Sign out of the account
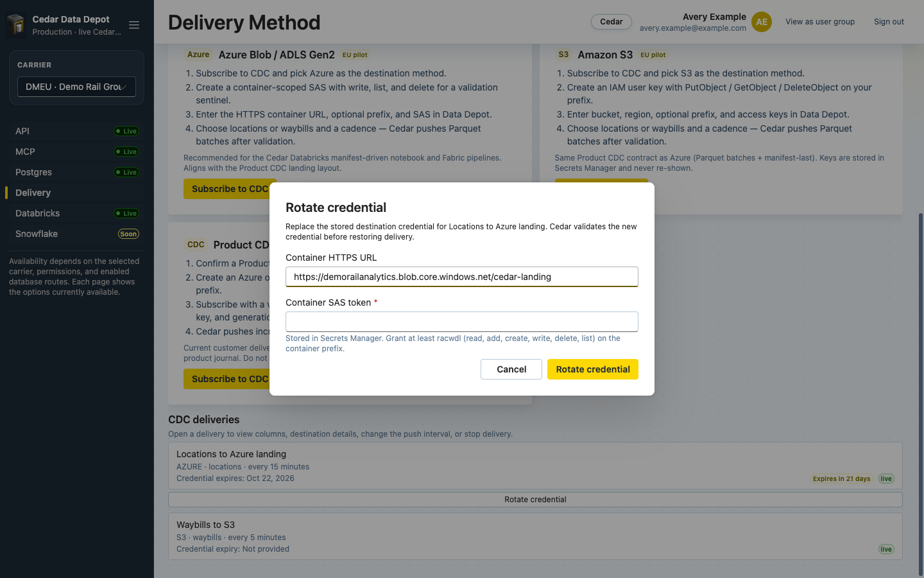 point(889,22)
